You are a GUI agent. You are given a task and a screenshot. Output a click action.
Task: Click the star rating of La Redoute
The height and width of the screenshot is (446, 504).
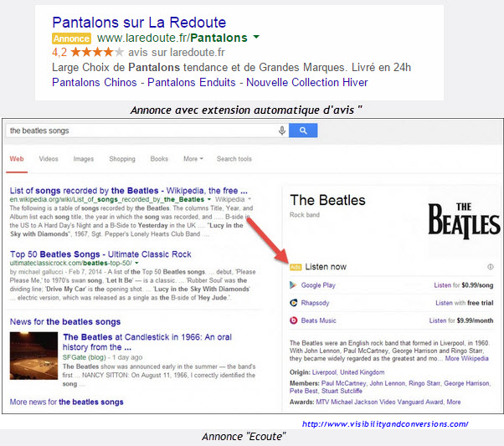(x=97, y=52)
